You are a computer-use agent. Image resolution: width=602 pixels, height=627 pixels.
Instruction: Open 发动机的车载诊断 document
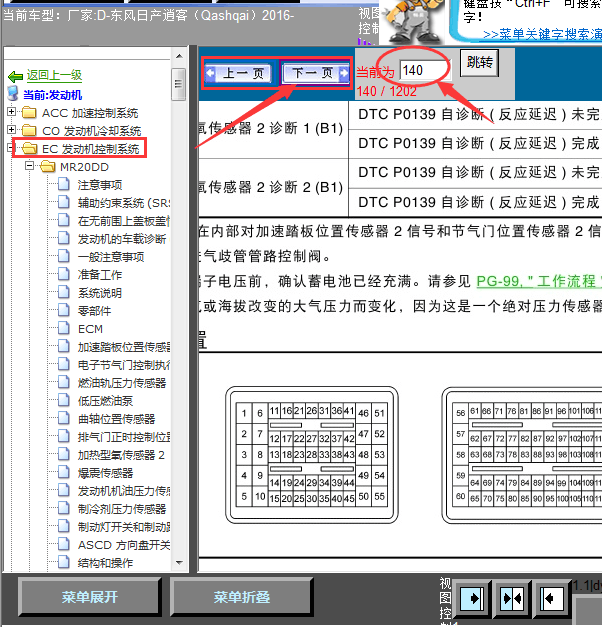[122, 239]
